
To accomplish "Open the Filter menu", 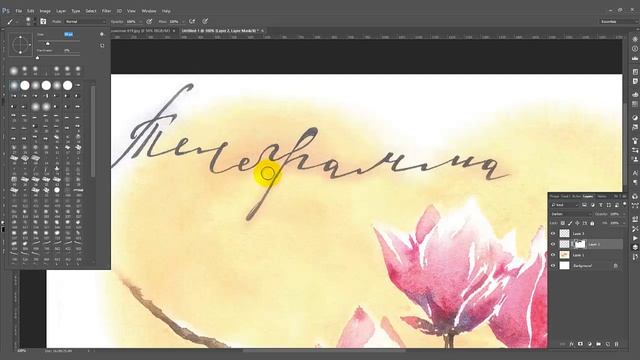I will coord(106,11).
